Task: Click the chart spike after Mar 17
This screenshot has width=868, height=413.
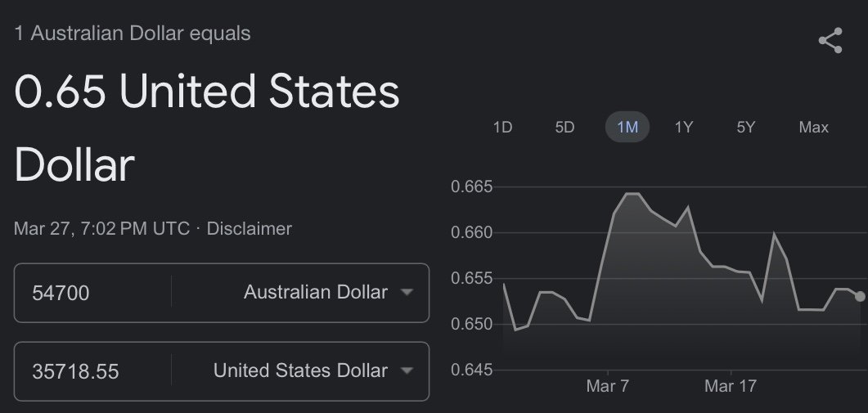Action: [x=774, y=234]
